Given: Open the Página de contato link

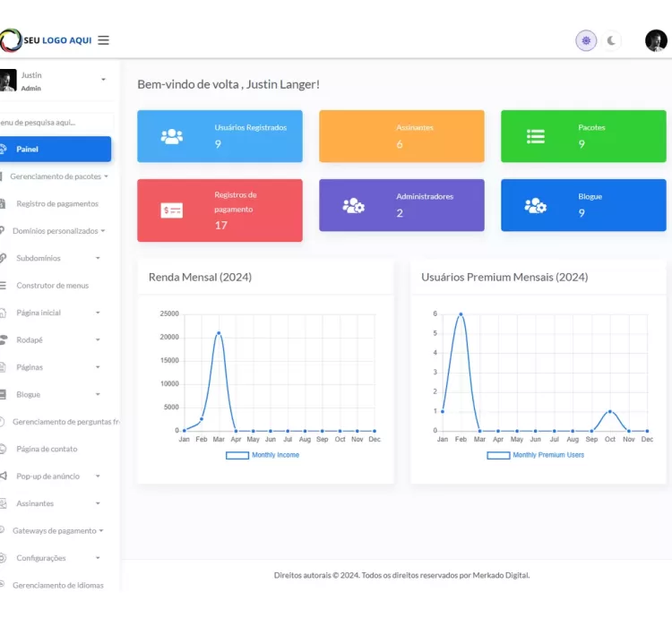Looking at the screenshot, I should click(47, 449).
